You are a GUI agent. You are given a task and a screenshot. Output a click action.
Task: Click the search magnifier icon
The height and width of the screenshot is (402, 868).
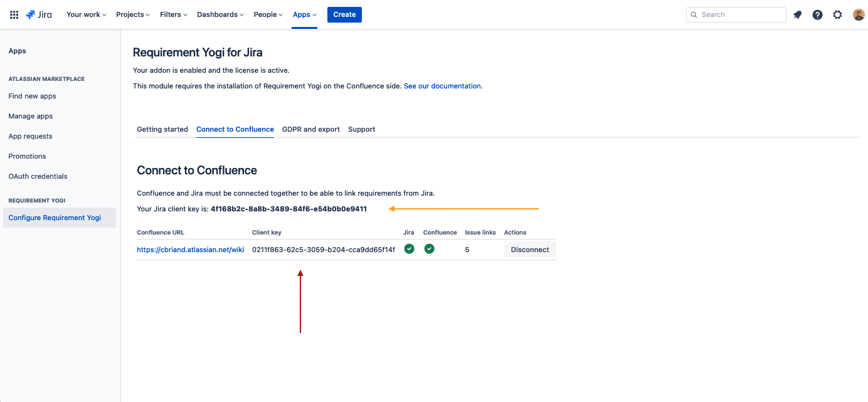click(694, 14)
